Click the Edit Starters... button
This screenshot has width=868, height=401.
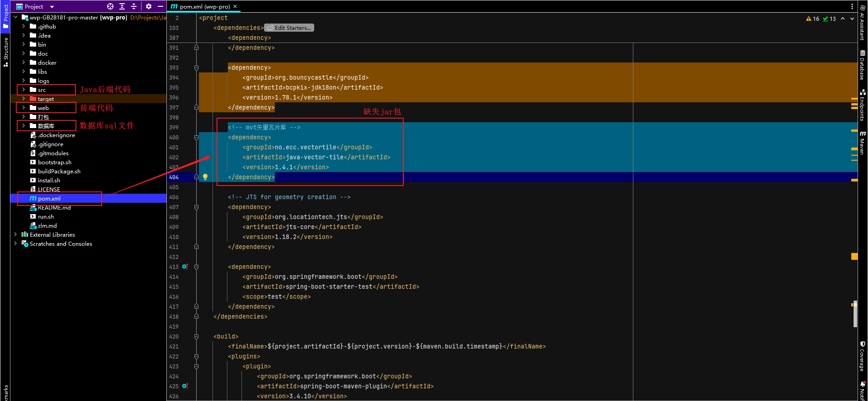coord(289,28)
